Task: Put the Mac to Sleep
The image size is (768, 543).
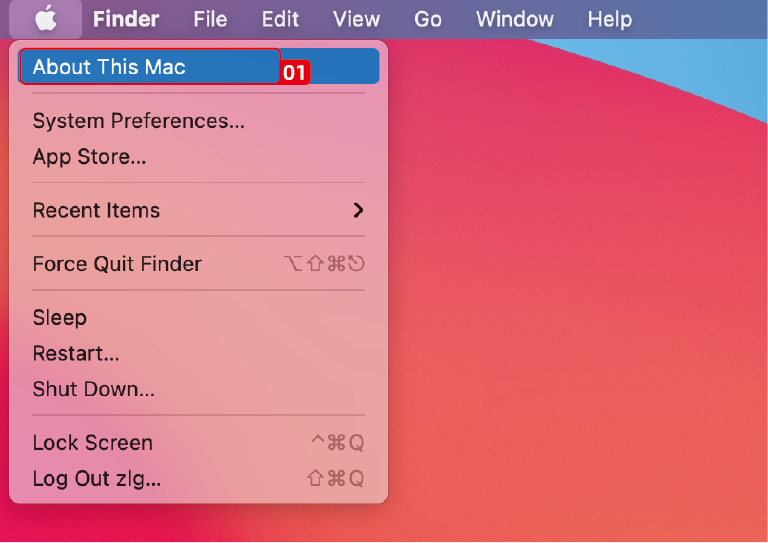Action: [60, 317]
